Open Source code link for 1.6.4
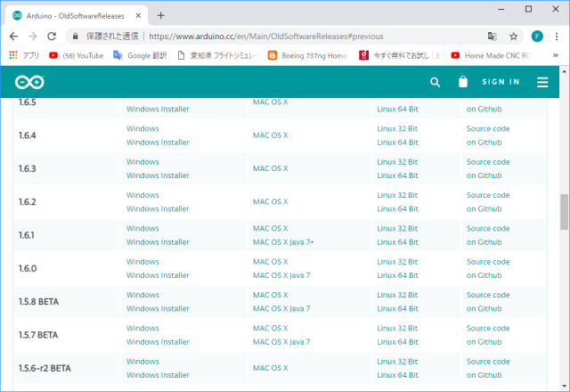Screen dimensions: 570x392 488,128
